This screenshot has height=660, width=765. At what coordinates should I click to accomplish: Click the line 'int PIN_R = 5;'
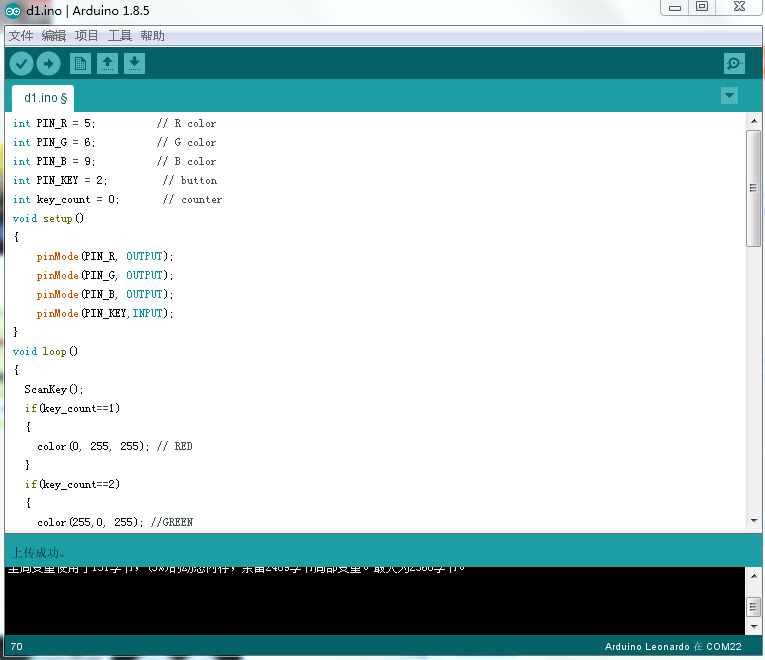point(54,123)
